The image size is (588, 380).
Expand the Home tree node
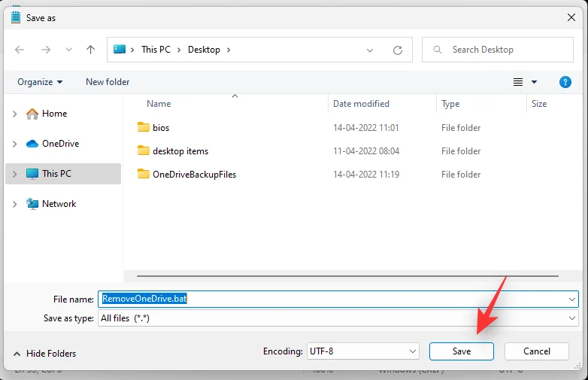pos(14,114)
